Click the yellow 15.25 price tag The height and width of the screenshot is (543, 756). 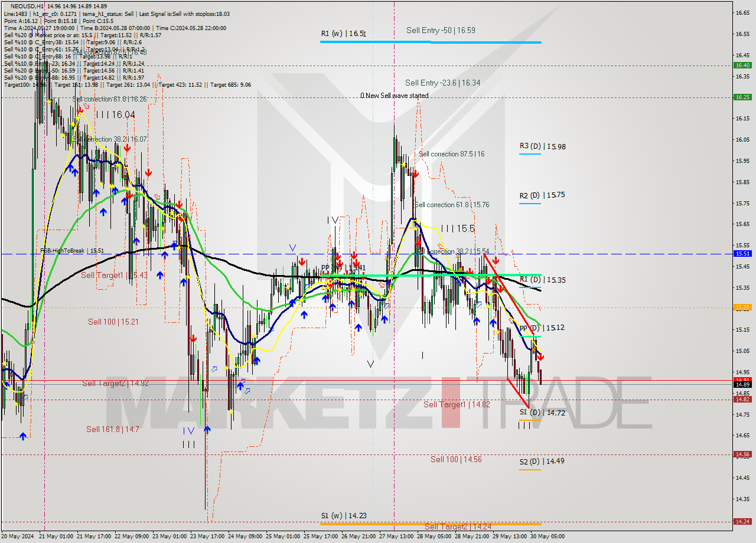742,307
